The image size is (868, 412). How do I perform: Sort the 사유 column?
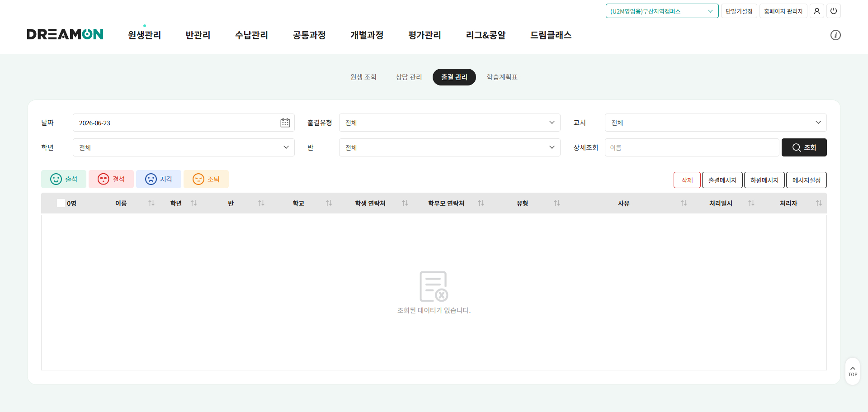click(684, 203)
